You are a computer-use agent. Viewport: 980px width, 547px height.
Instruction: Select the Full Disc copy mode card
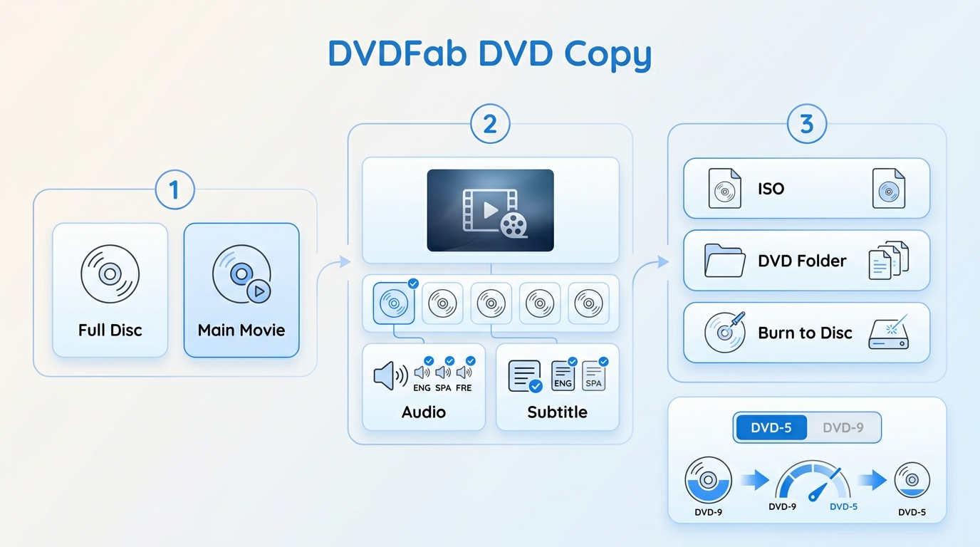110,290
